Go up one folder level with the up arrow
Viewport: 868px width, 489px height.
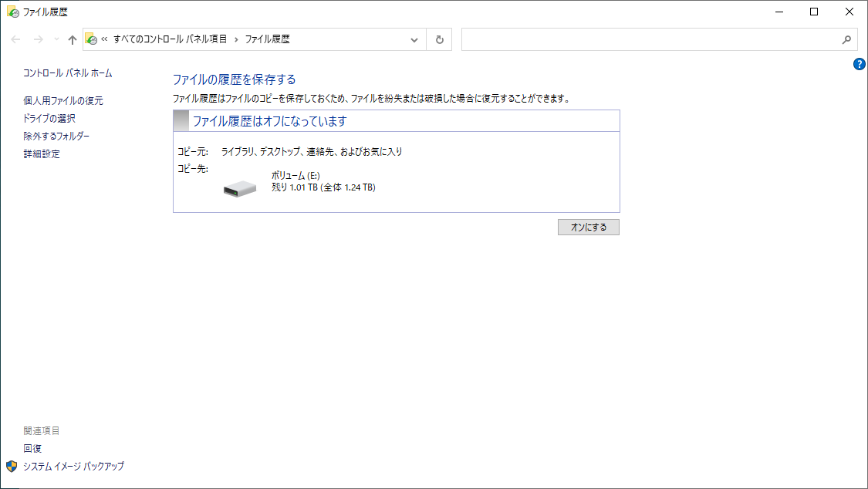[x=72, y=39]
